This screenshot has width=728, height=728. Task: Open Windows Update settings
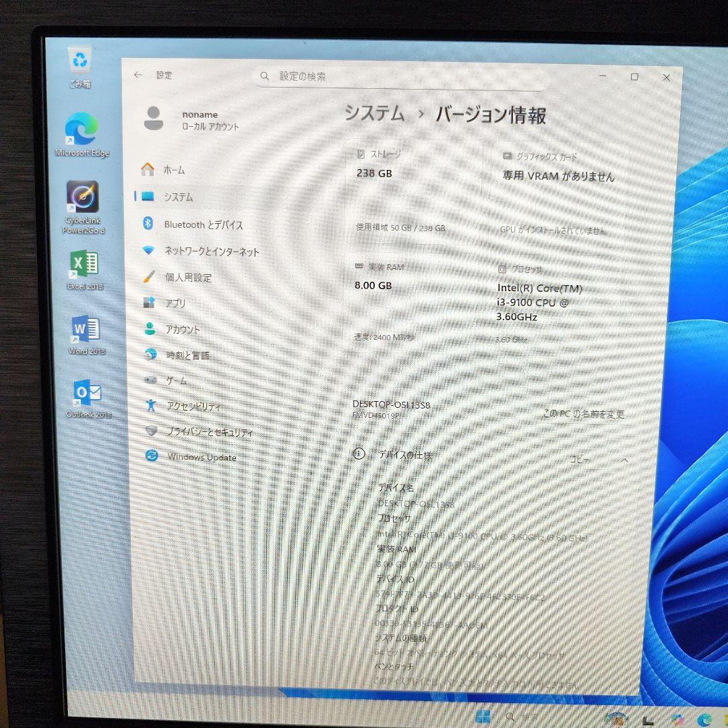click(201, 457)
